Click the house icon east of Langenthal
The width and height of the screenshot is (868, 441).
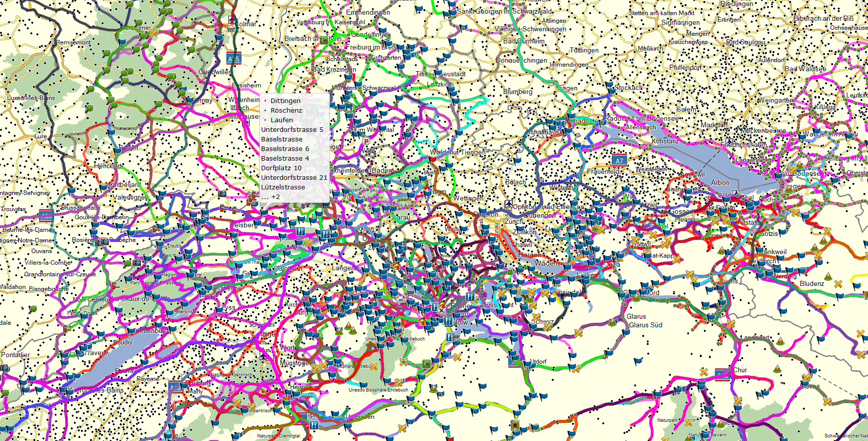coord(397,266)
